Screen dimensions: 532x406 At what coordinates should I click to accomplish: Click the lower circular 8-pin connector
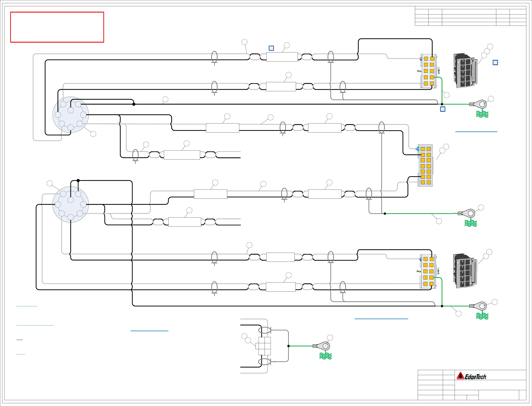pyautogui.click(x=70, y=205)
